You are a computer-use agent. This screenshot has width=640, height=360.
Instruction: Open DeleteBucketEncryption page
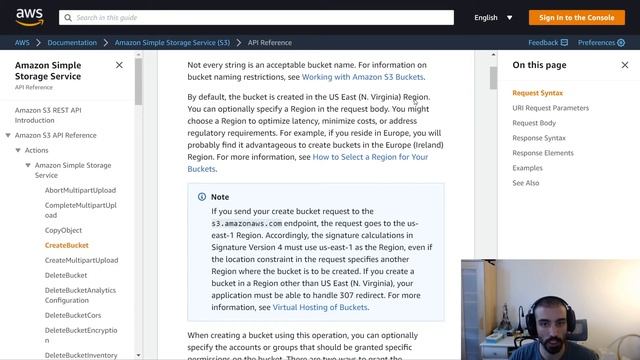coord(81,335)
